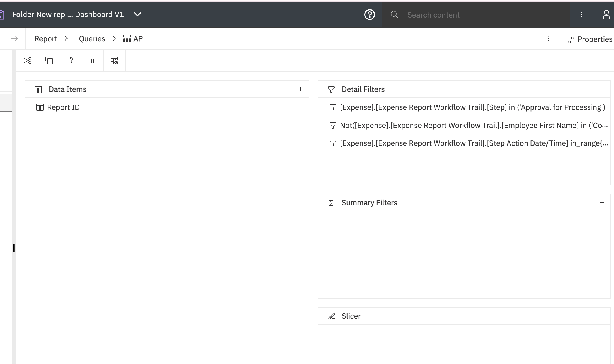Click the Summary Filters panel header
Viewport: 614px width, 364px height.
click(x=464, y=203)
